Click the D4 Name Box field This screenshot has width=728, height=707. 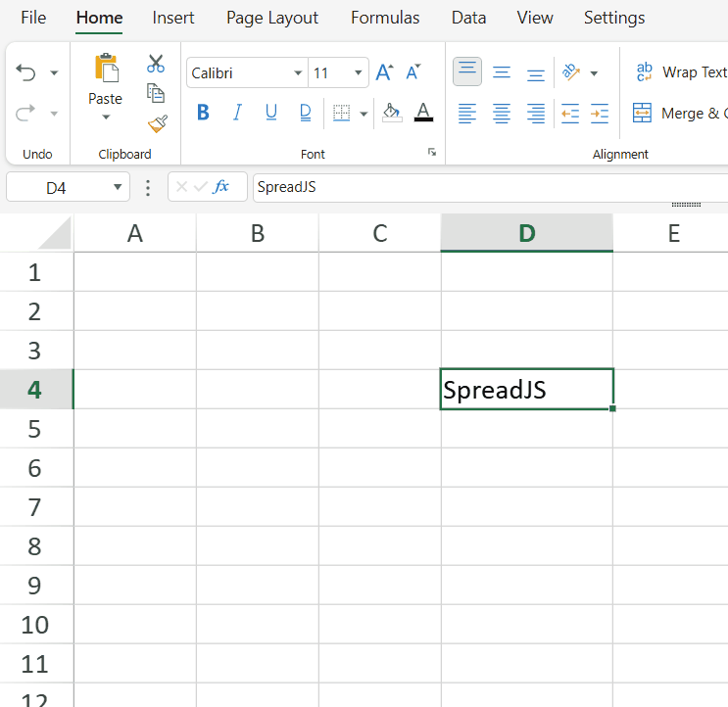[57, 187]
